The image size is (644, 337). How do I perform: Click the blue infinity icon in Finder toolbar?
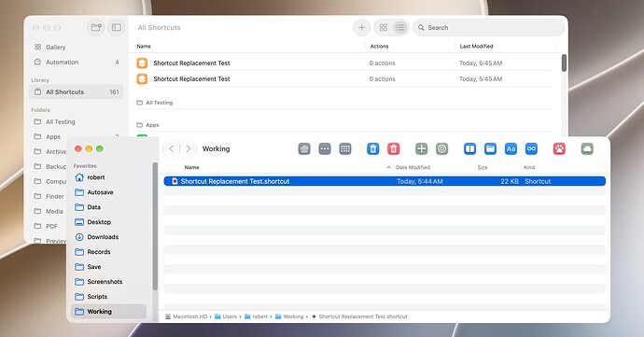coord(531,148)
